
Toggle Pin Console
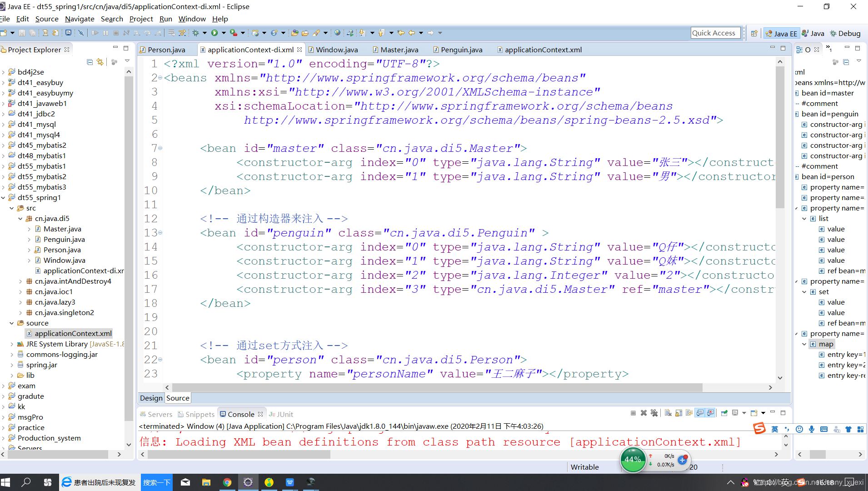tap(724, 413)
